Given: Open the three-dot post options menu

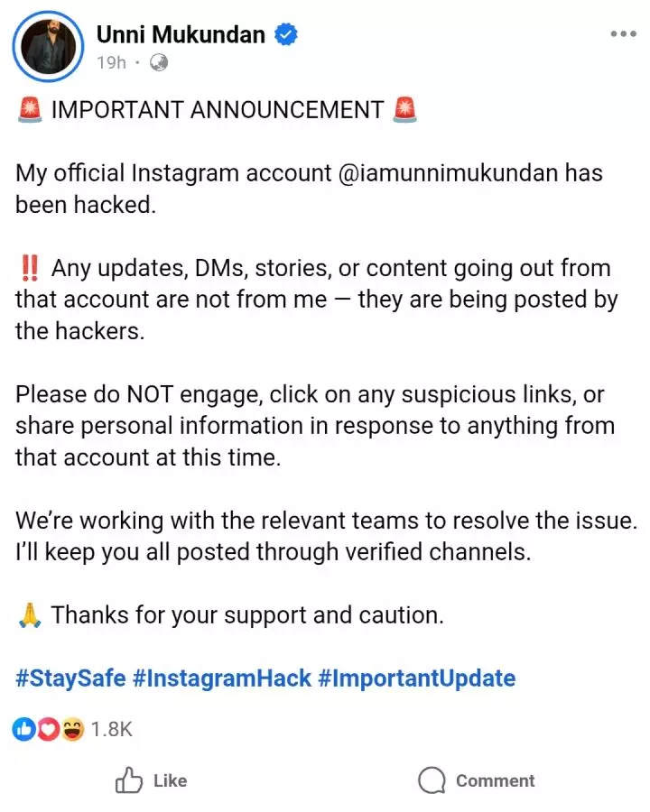Looking at the screenshot, I should 623,34.
